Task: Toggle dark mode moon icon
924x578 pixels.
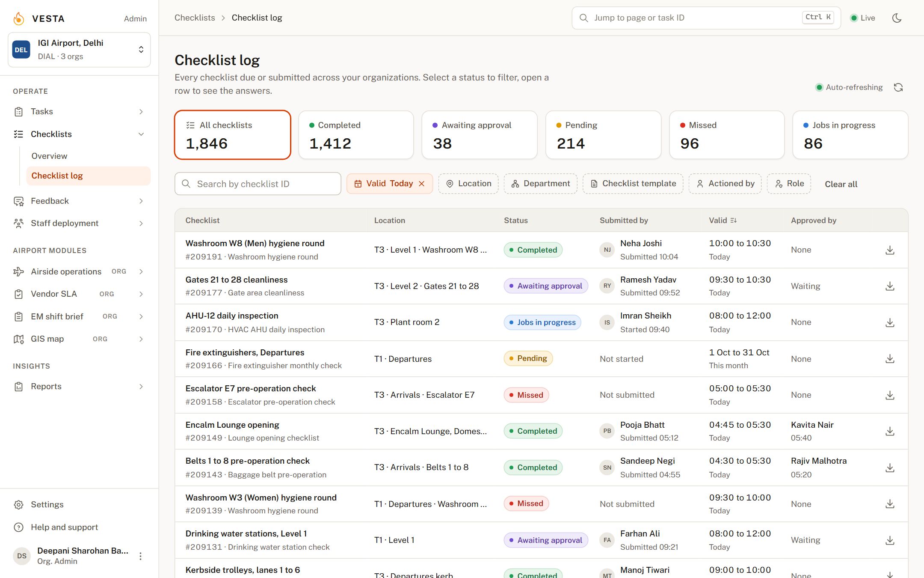Action: 897,18
